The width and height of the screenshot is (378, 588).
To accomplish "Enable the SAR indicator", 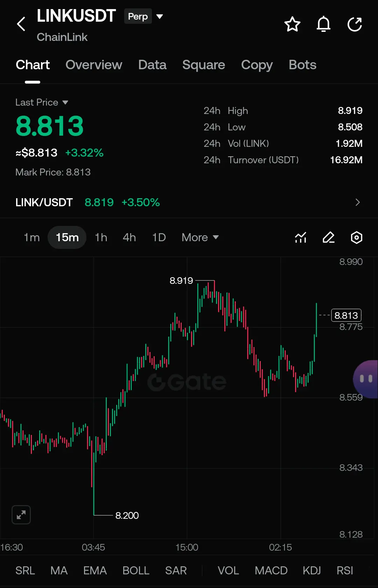I will pyautogui.click(x=176, y=571).
